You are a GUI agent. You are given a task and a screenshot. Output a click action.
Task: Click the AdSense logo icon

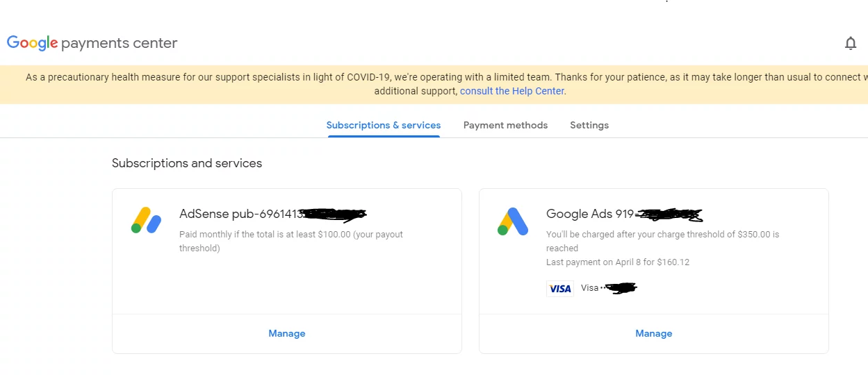coord(146,221)
